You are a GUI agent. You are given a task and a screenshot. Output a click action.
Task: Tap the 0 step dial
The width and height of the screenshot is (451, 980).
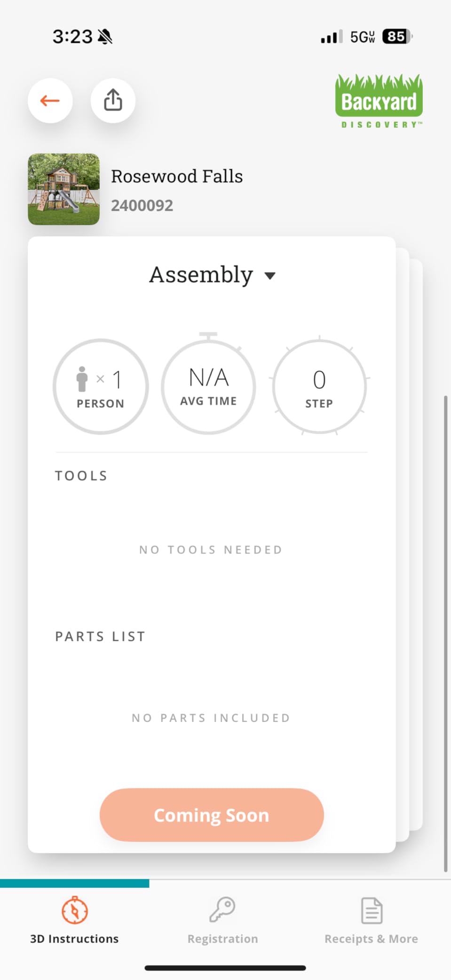tap(319, 386)
